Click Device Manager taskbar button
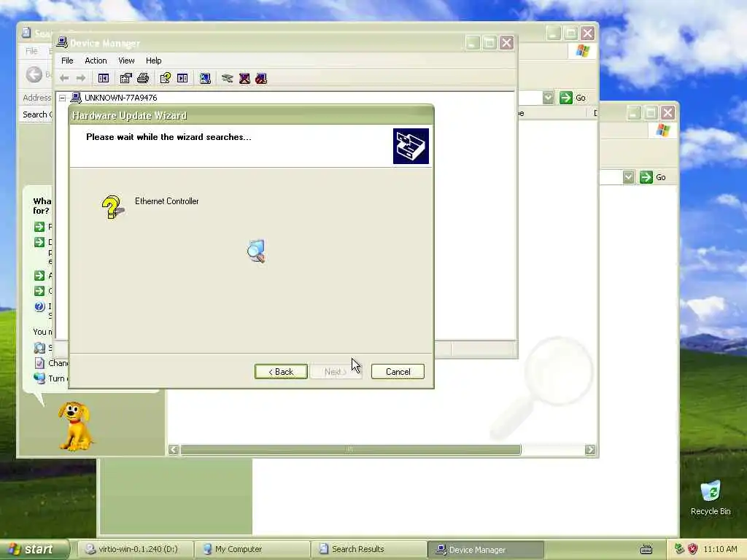747x560 pixels. tap(485, 550)
